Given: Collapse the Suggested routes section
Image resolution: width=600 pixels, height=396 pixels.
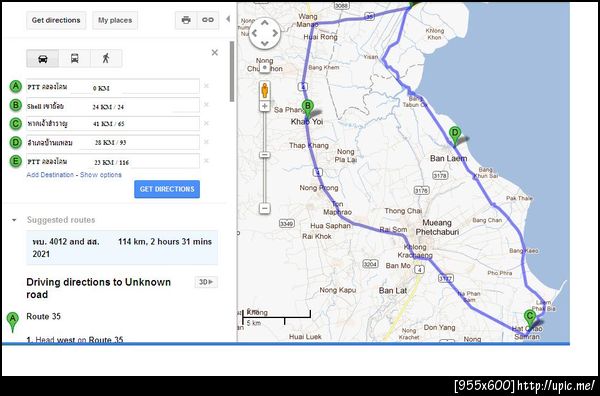Looking at the screenshot, I should (14, 220).
